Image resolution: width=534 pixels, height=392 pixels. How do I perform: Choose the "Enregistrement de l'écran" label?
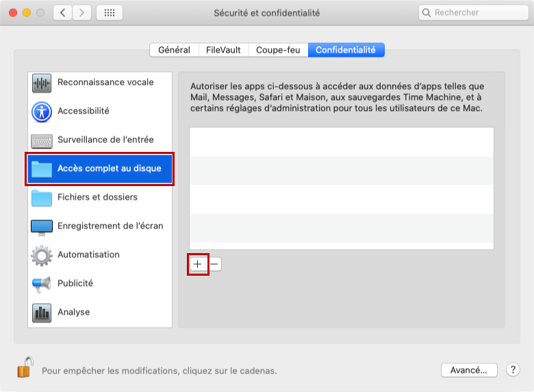110,226
